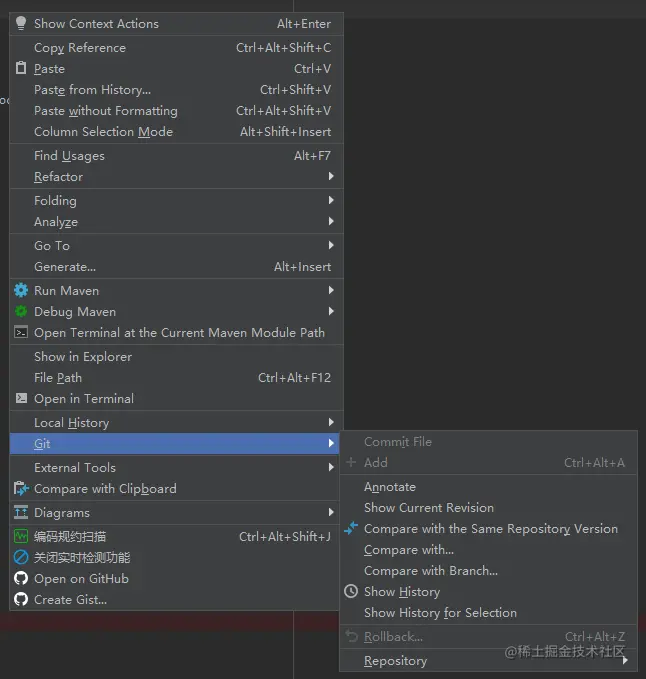This screenshot has height=679, width=646.
Task: Click the lightbulb Show Context Actions icon
Action: tap(21, 23)
